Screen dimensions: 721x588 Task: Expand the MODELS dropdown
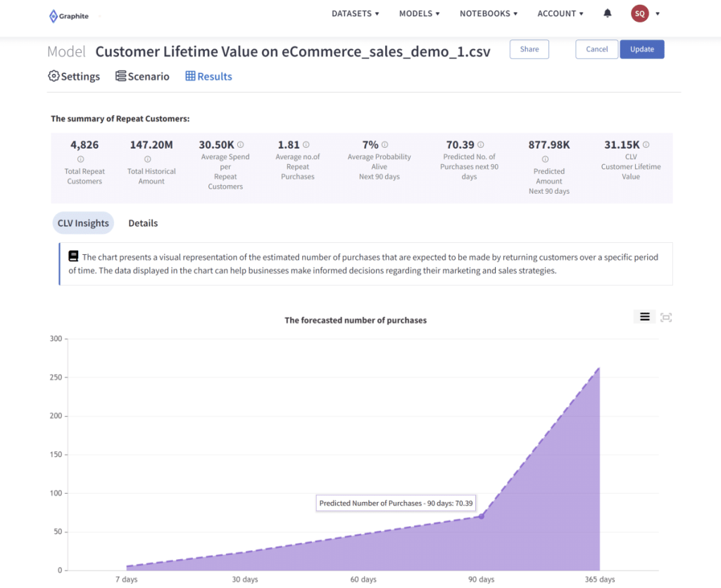[419, 13]
